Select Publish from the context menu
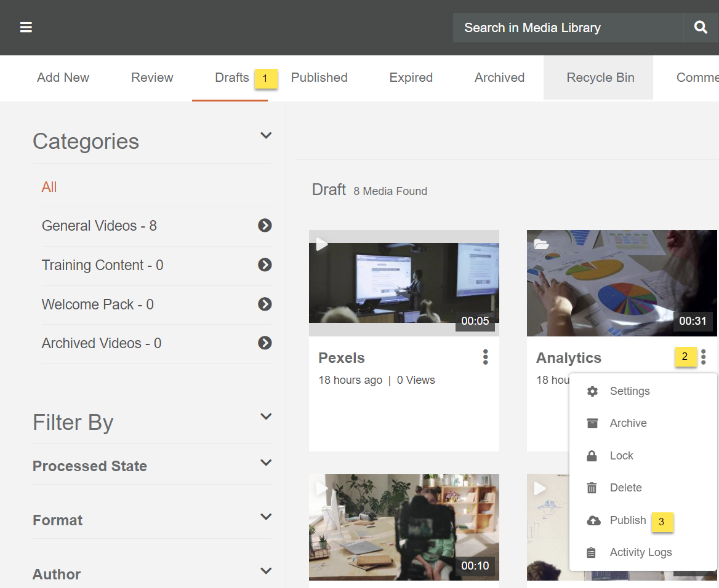 tap(627, 520)
